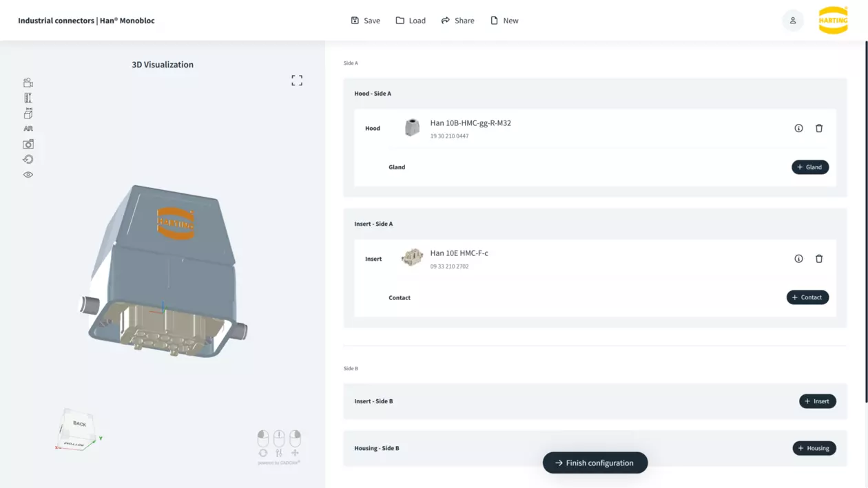The image size is (868, 488).
Task: Click the Han 10E HMC-F-c name
Action: pyautogui.click(x=459, y=253)
